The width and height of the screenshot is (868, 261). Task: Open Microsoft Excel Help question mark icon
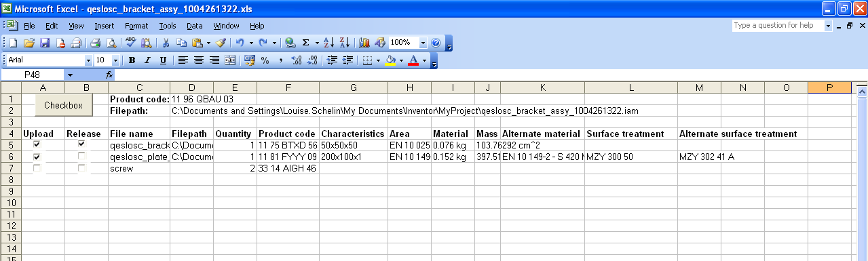(436, 43)
